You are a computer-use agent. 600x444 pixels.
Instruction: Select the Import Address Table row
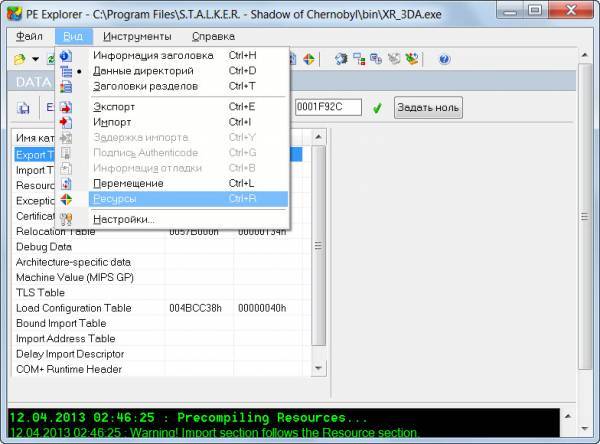pyautogui.click(x=158, y=339)
